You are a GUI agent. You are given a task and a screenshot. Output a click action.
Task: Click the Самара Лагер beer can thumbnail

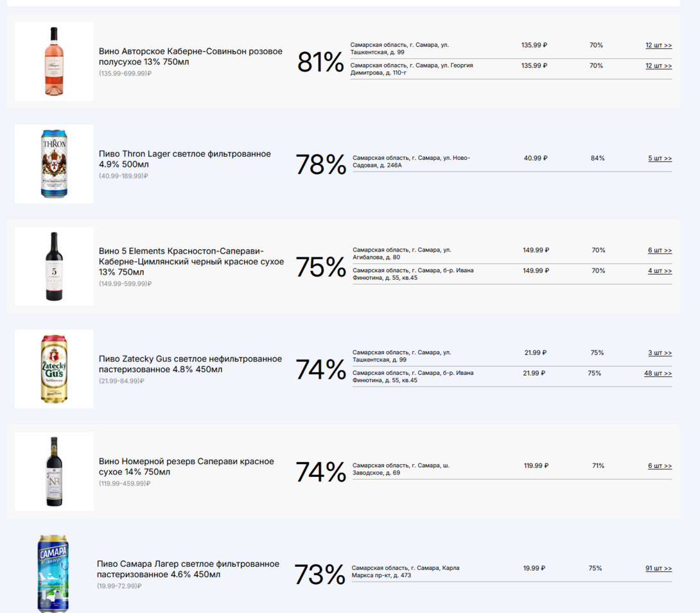(53, 573)
